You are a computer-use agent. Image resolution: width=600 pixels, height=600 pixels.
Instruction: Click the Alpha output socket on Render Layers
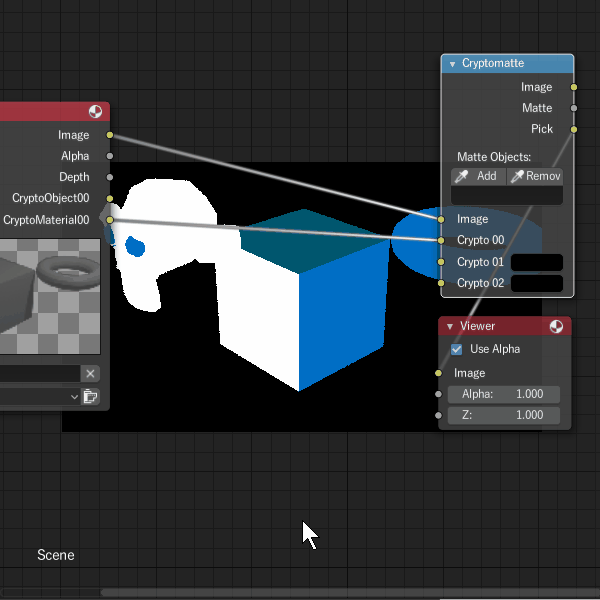[110, 156]
